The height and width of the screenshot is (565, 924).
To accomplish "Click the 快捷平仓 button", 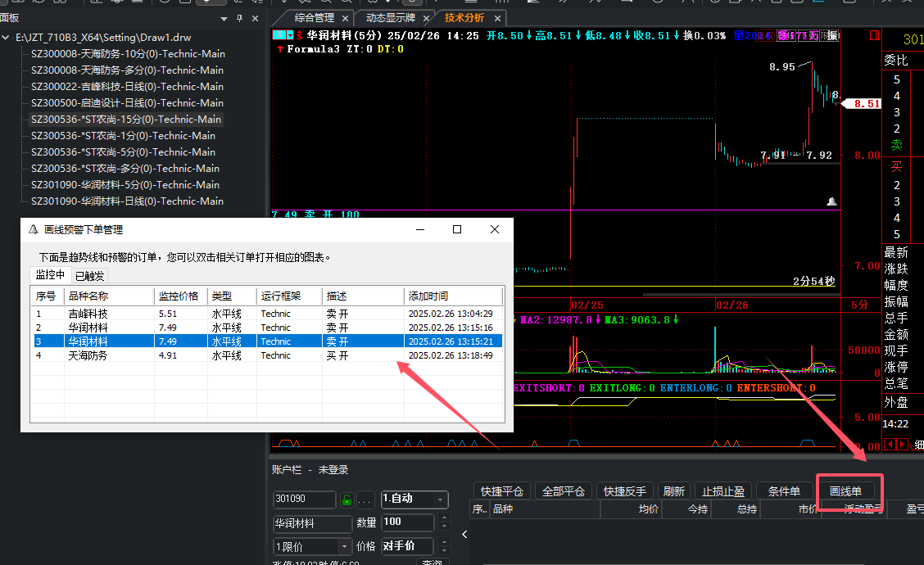I will (502, 490).
